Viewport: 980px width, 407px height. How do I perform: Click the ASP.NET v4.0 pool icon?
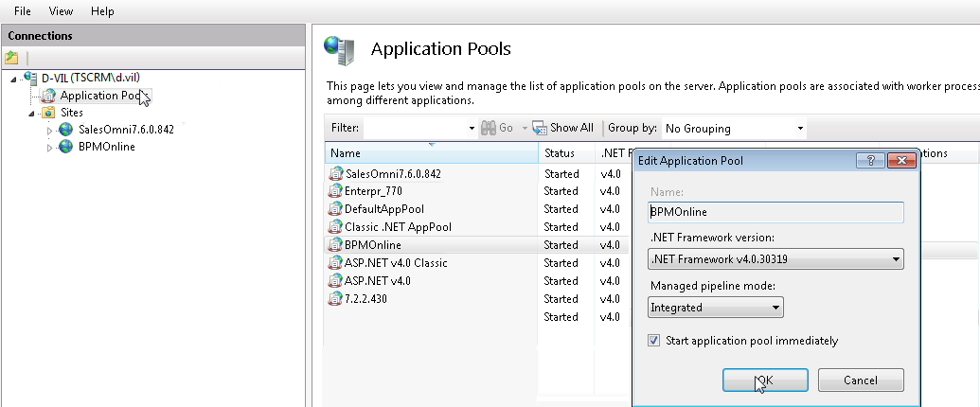click(x=336, y=281)
